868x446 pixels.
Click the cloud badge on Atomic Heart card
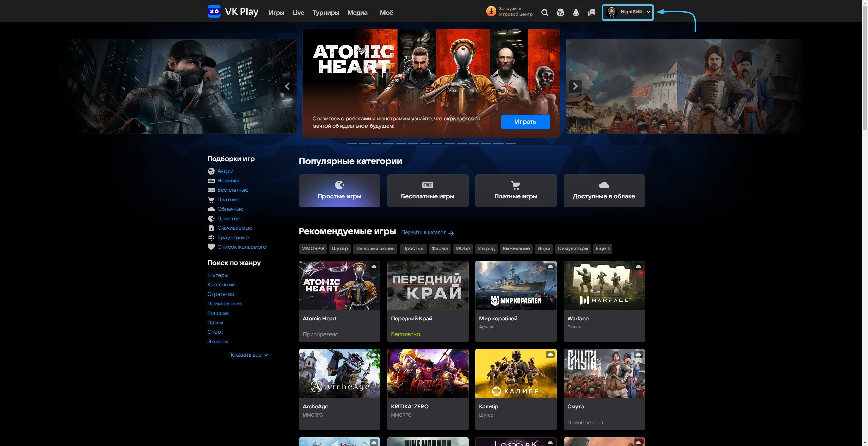(374, 266)
